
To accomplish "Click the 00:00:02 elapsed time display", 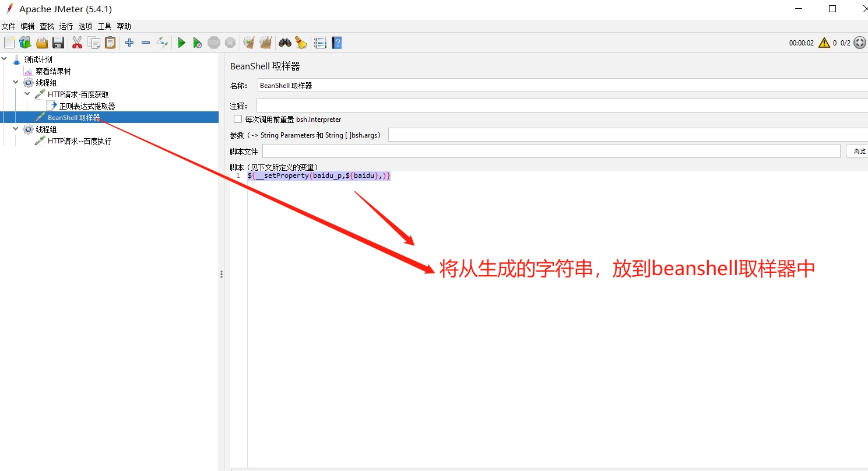I will tap(802, 43).
